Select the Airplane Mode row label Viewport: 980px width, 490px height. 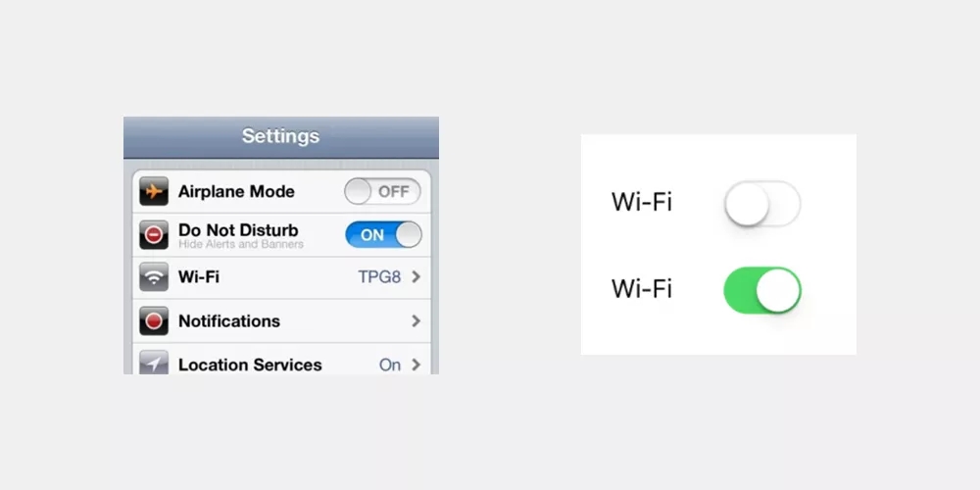coord(236,191)
